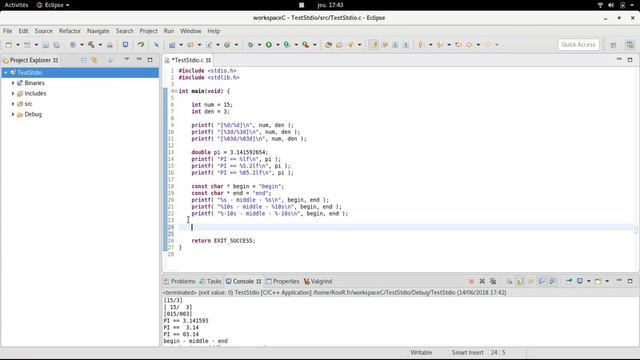Open the Window menu
The width and height of the screenshot is (640, 360).
191,31
